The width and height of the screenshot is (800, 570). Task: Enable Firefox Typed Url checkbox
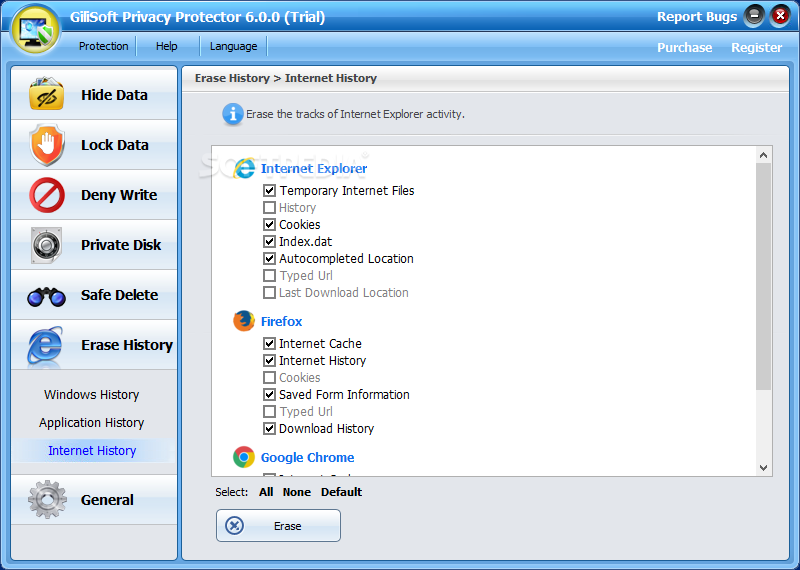tap(269, 412)
